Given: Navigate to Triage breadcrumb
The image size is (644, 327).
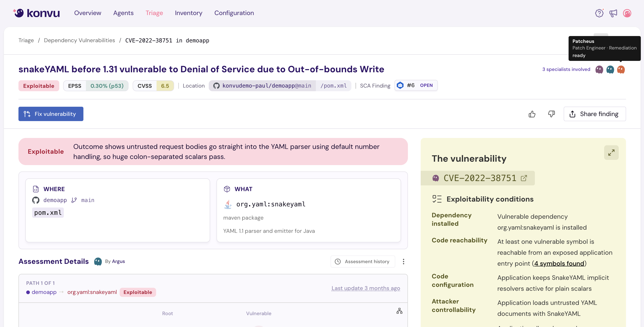Looking at the screenshot, I should pos(26,40).
